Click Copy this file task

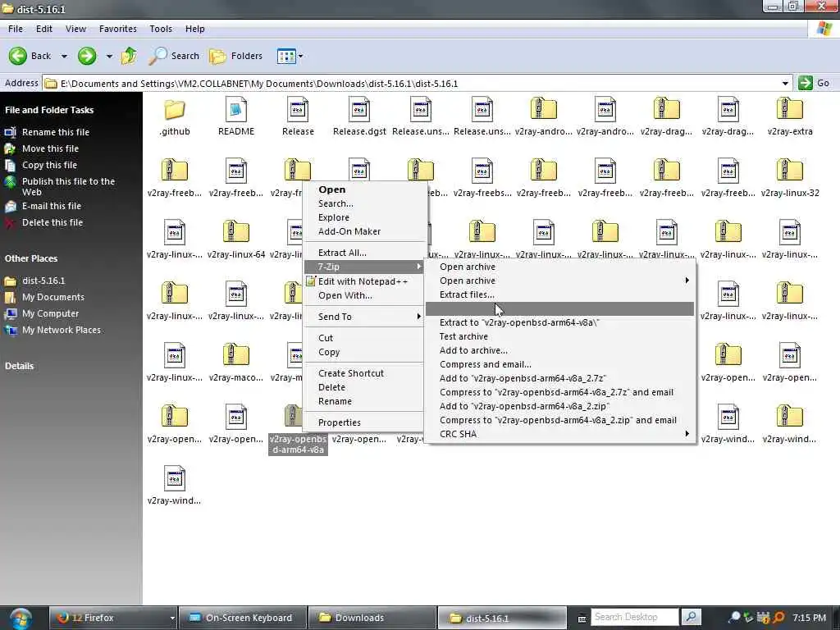[49, 165]
